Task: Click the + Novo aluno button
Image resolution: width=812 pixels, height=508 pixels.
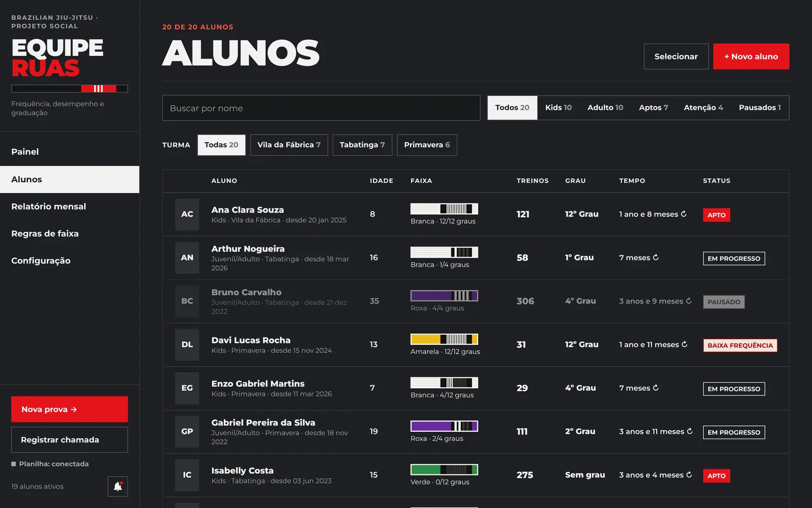Action: [751, 56]
